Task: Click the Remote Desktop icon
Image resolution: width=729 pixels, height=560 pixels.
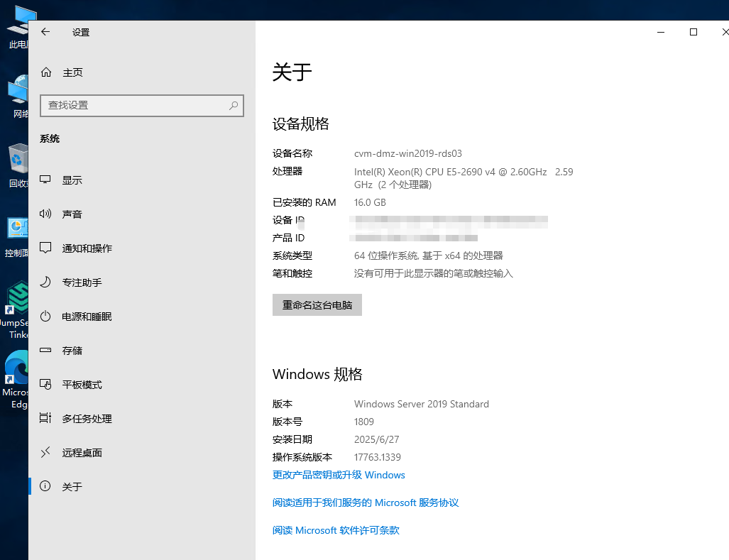Action: [45, 452]
